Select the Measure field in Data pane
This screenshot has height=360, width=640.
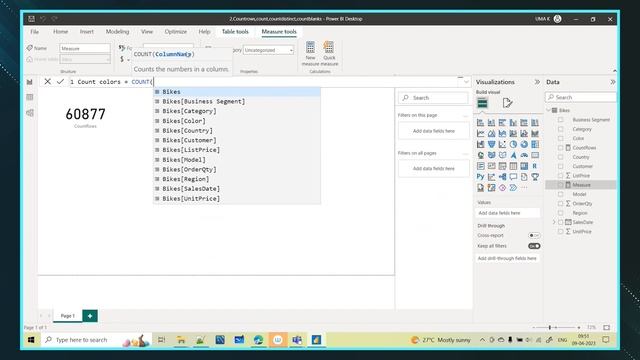(581, 185)
